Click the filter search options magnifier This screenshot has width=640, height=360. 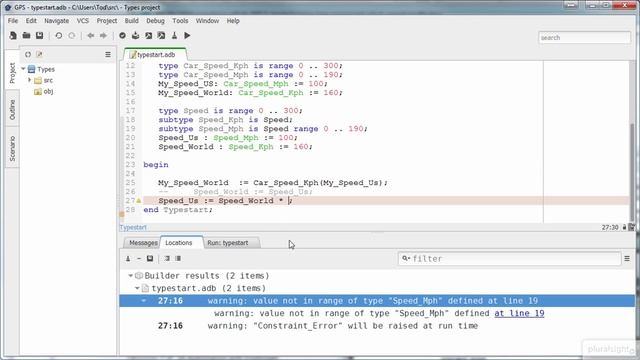(x=406, y=258)
